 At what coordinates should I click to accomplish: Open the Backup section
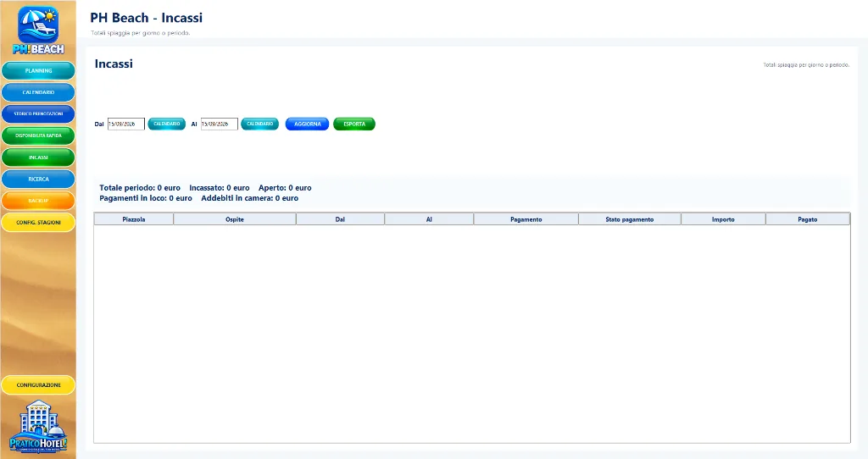click(x=38, y=201)
